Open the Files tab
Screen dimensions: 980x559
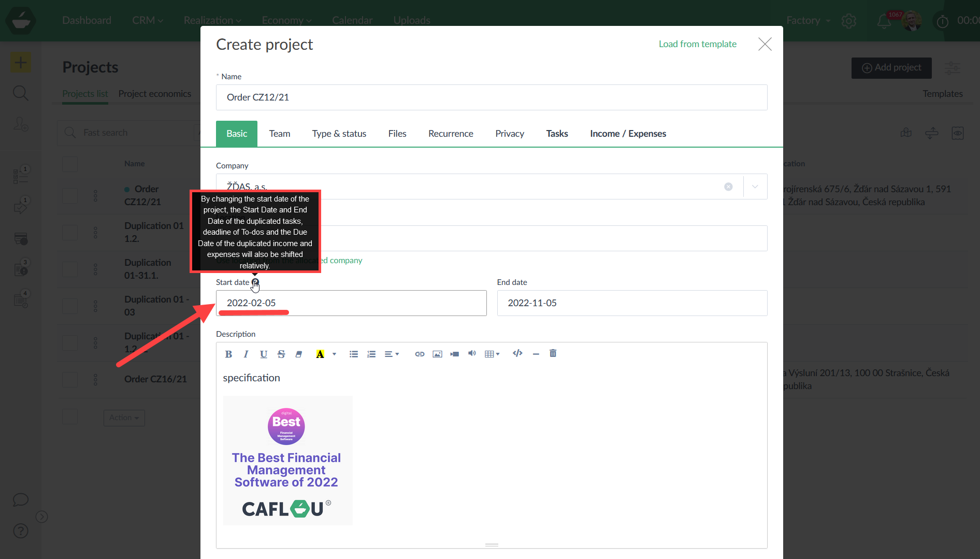pos(397,134)
